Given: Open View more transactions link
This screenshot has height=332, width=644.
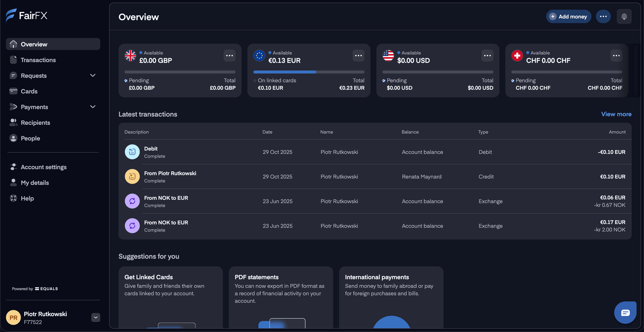Looking at the screenshot, I should [616, 114].
